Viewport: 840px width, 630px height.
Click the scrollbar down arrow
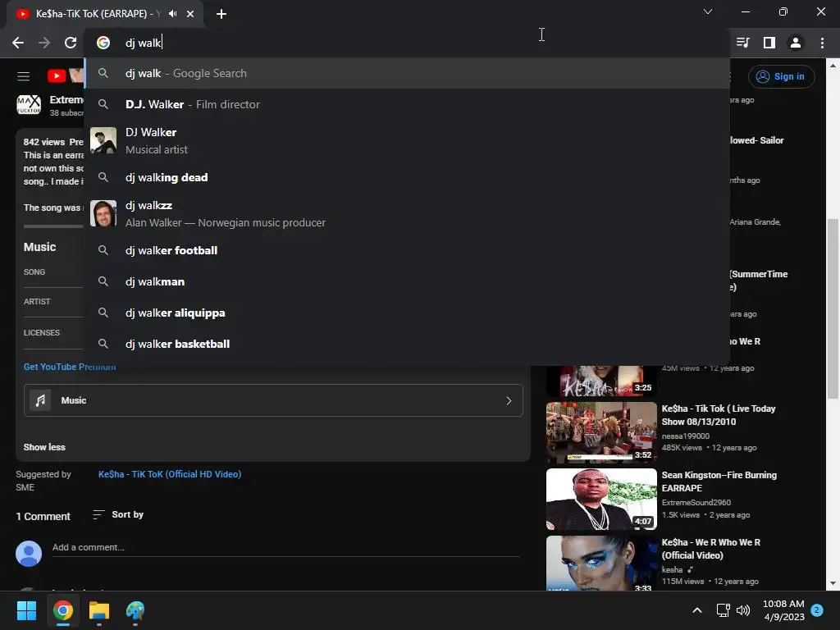[833, 583]
